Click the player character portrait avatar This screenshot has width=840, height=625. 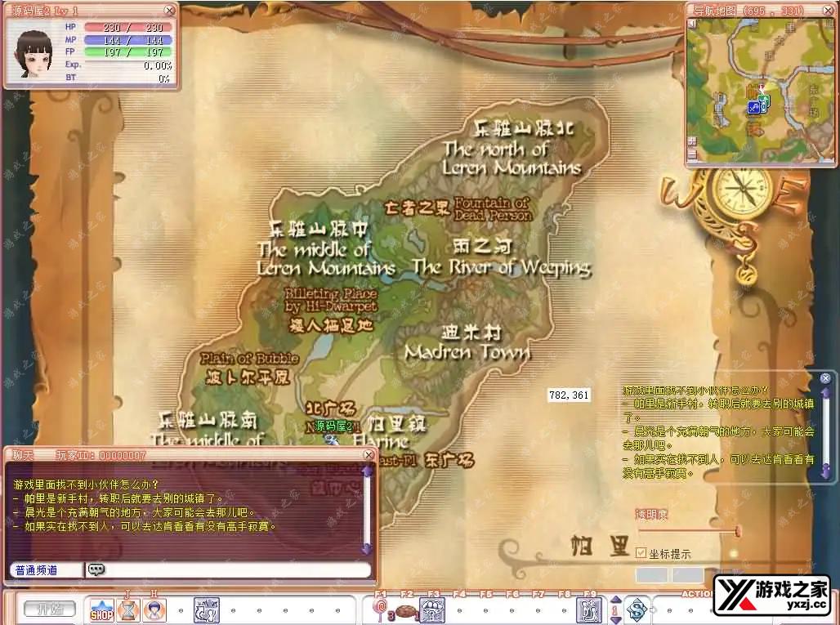coord(34,54)
